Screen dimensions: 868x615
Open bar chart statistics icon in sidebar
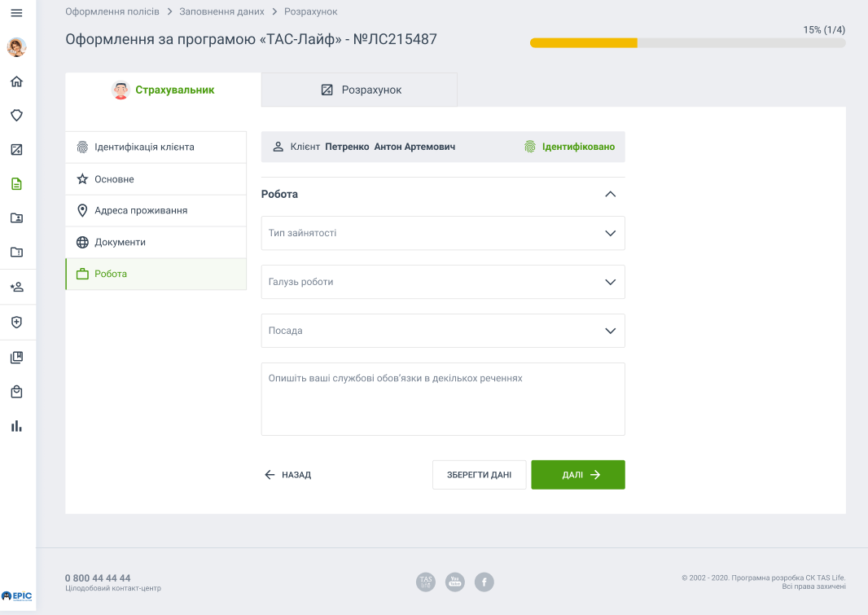tap(16, 426)
